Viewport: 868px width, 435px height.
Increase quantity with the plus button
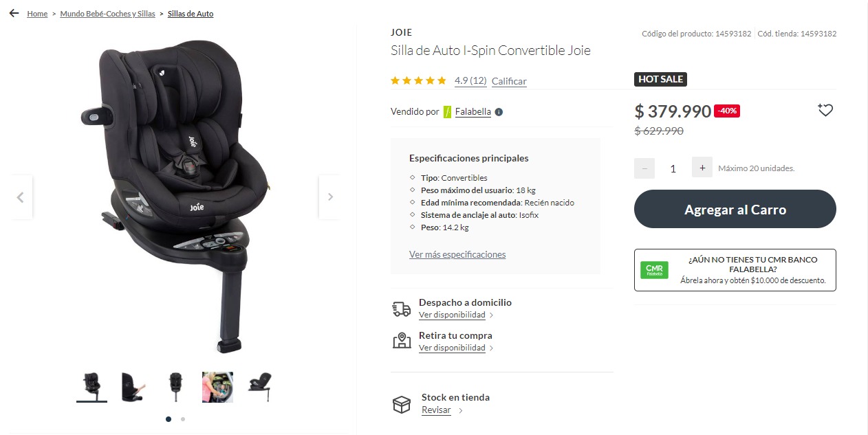(x=702, y=168)
